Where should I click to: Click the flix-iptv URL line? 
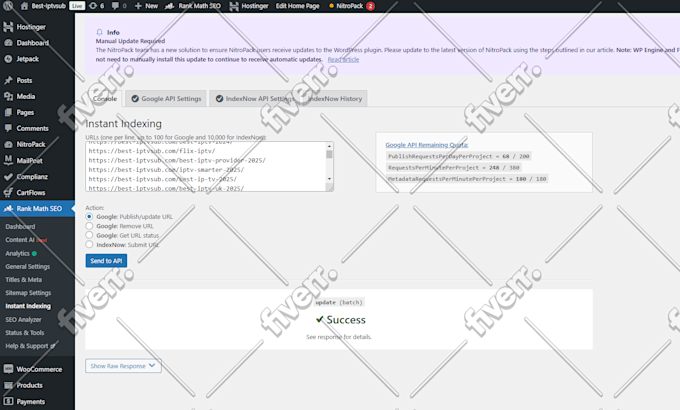[152, 151]
